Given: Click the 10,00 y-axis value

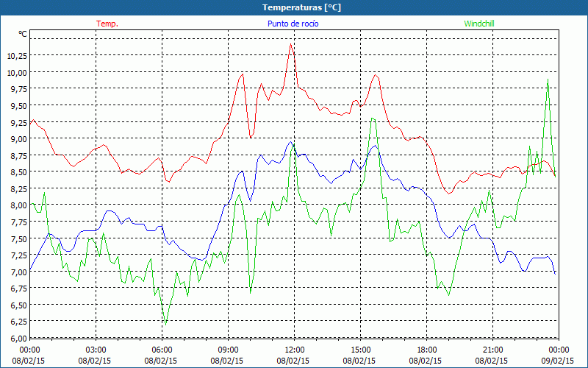Looking at the screenshot, I should [x=17, y=72].
